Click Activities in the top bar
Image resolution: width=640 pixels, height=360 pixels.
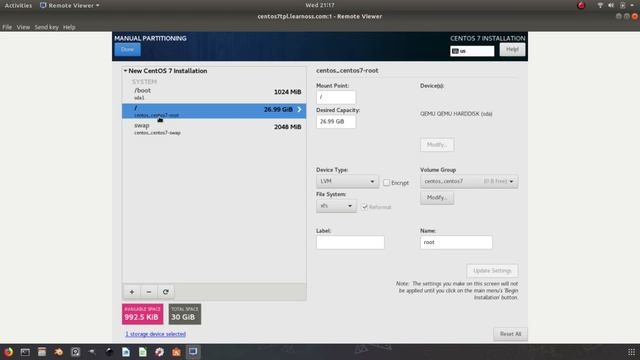pyautogui.click(x=18, y=5)
